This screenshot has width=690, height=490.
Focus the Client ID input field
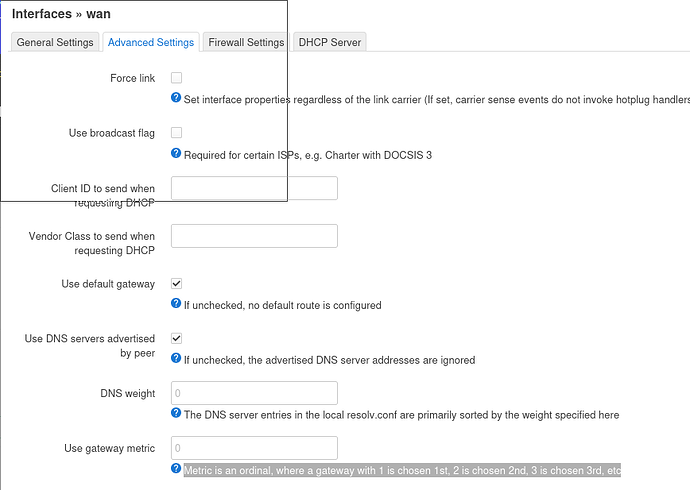(254, 188)
